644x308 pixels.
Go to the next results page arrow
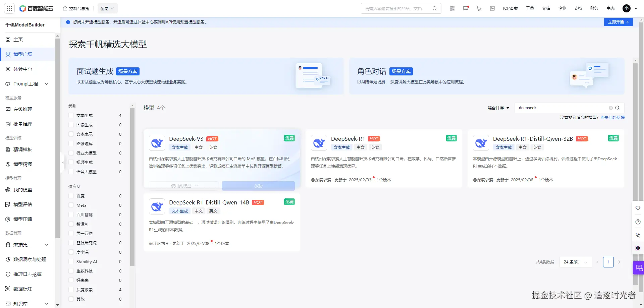tap(619, 262)
